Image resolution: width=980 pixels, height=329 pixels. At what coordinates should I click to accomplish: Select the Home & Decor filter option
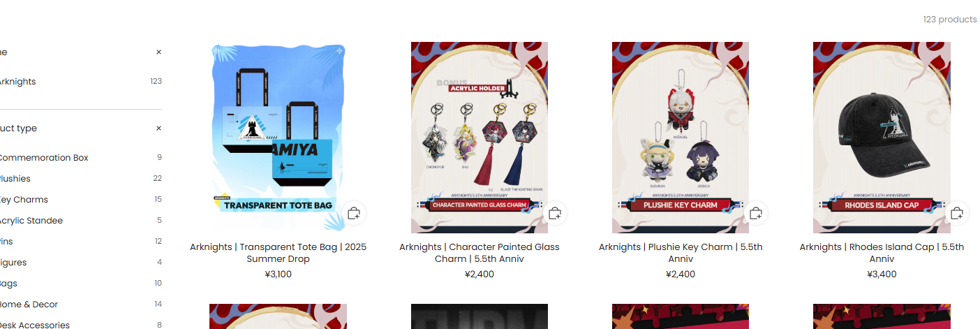81,305
